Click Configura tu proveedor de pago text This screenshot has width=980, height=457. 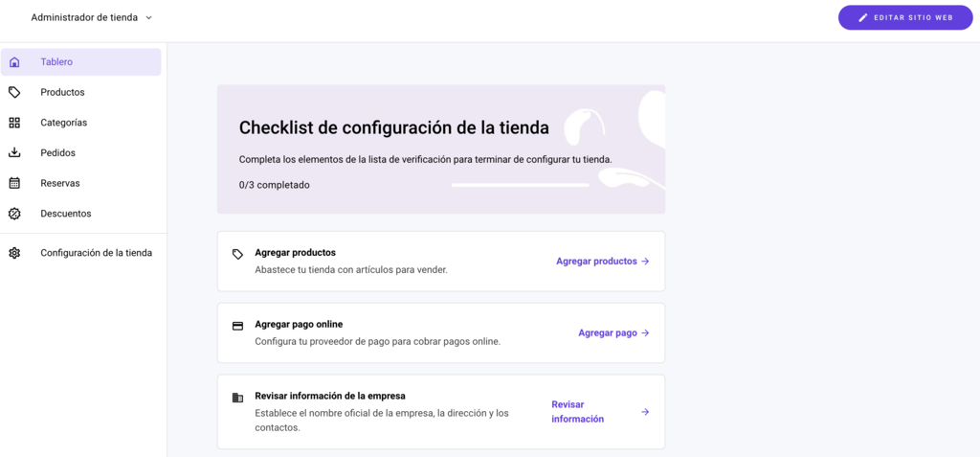coord(377,342)
